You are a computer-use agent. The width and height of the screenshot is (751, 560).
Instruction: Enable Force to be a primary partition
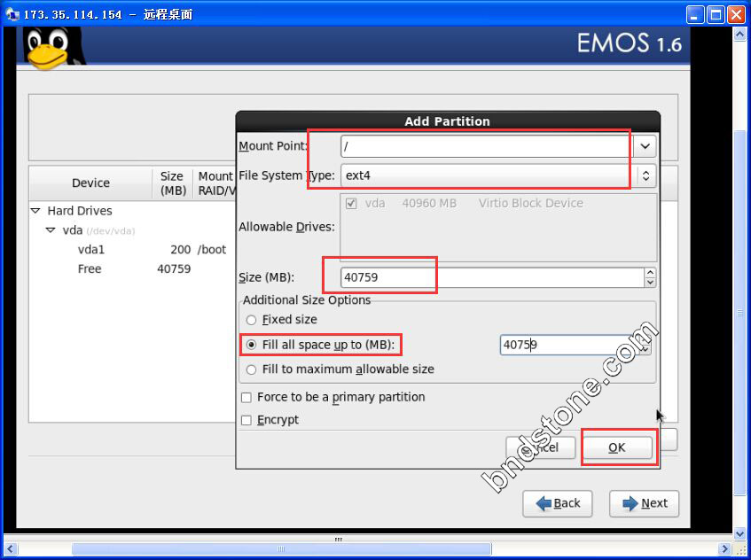pyautogui.click(x=246, y=397)
